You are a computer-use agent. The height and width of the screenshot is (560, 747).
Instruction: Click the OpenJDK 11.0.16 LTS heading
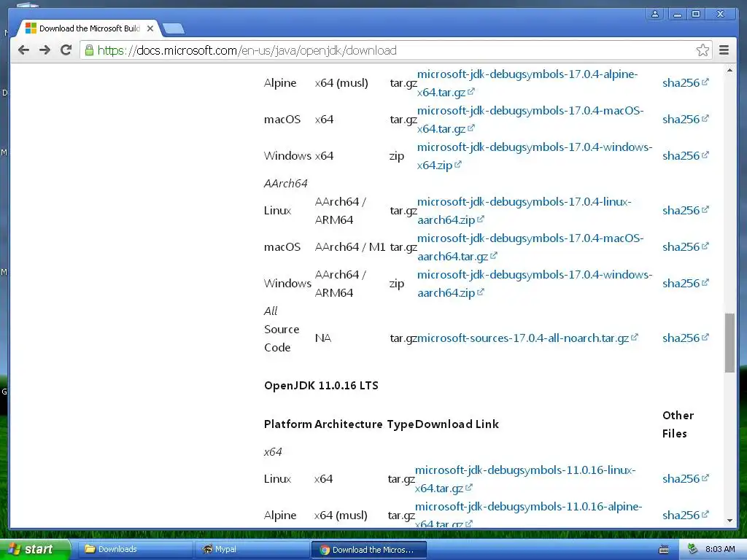pos(321,386)
